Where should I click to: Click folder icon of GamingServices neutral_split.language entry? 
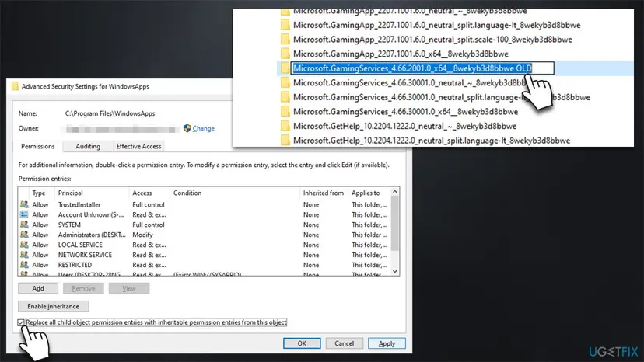[285, 97]
